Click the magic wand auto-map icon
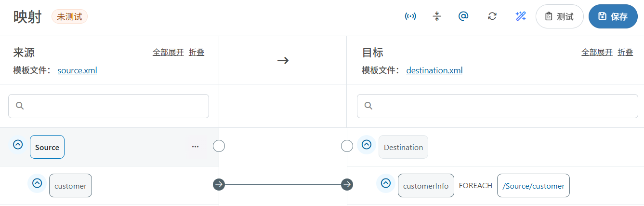 click(520, 16)
